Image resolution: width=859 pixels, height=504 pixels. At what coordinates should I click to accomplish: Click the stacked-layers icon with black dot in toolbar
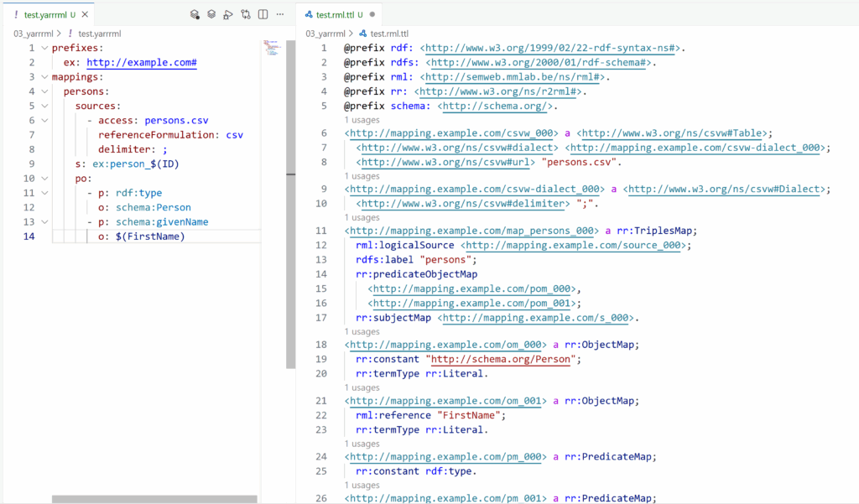tap(194, 14)
